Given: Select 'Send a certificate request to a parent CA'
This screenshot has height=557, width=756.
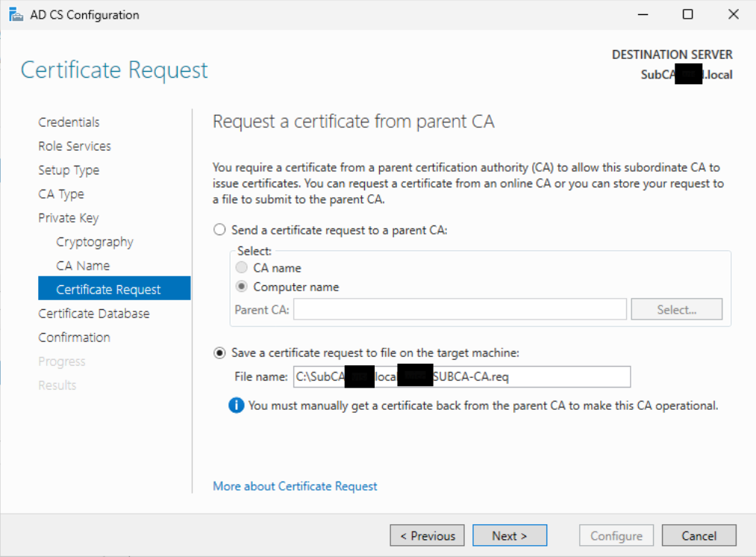Looking at the screenshot, I should [219, 230].
